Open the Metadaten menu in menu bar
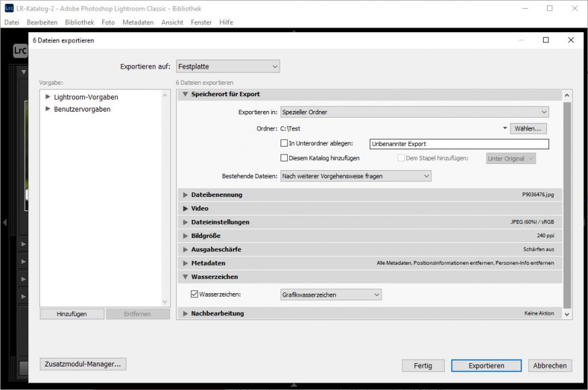 click(x=138, y=22)
